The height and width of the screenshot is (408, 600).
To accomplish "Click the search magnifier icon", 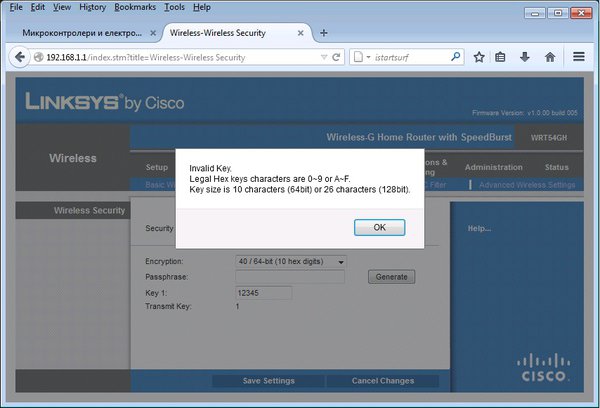I will point(455,57).
